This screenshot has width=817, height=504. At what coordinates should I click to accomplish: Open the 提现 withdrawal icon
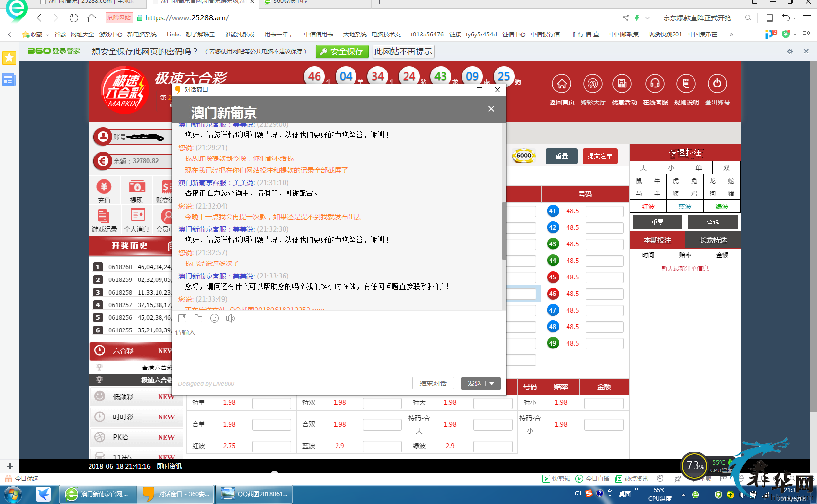click(x=137, y=187)
